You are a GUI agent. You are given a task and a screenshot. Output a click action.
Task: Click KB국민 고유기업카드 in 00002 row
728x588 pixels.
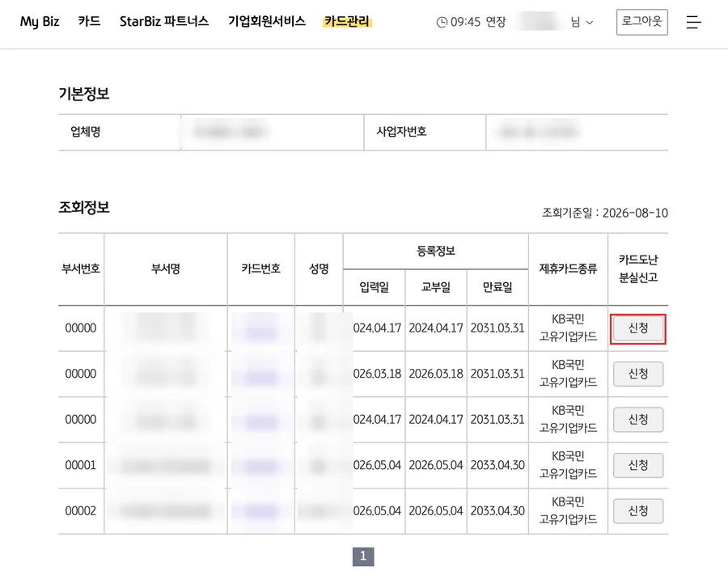[568, 510]
